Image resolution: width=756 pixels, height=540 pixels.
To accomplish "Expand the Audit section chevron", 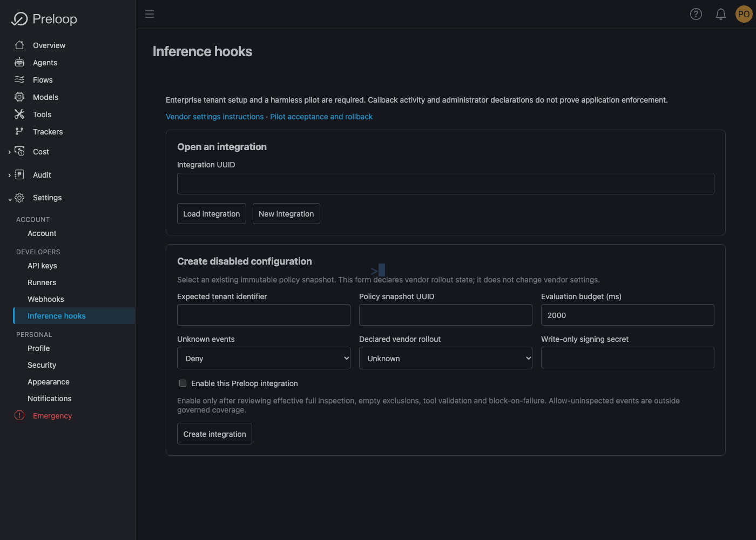I will click(x=10, y=175).
